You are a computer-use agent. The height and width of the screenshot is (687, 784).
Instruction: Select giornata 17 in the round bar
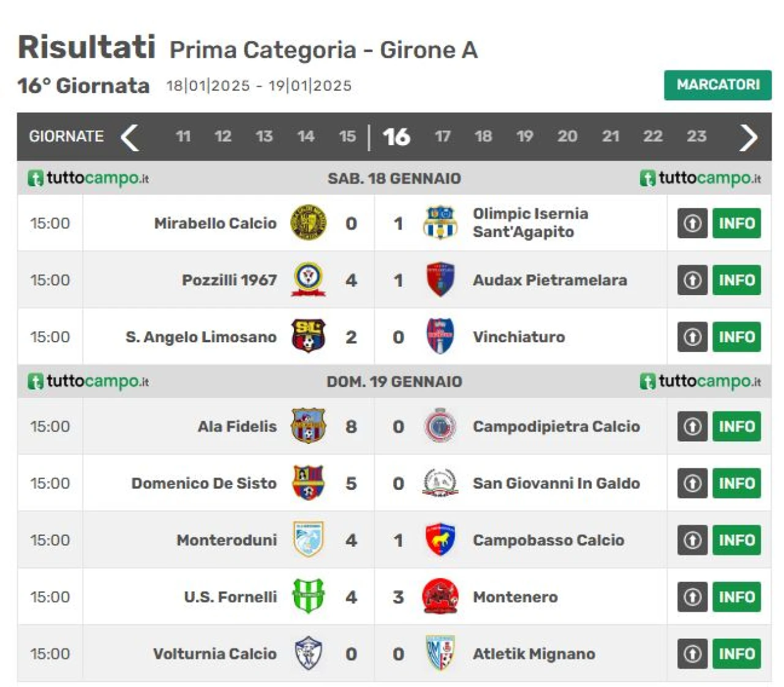point(442,137)
